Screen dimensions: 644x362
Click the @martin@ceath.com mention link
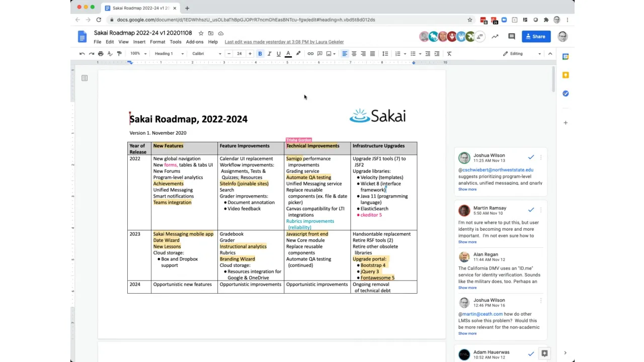coord(480,314)
